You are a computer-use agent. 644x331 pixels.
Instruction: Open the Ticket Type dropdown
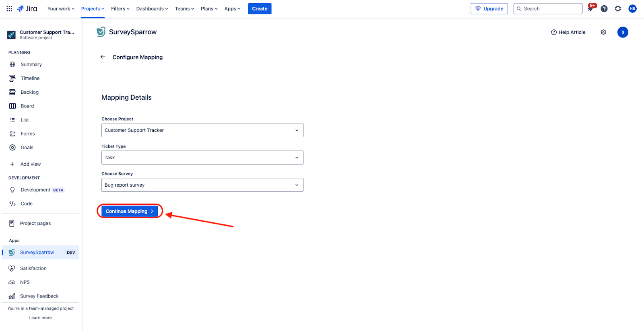202,158
